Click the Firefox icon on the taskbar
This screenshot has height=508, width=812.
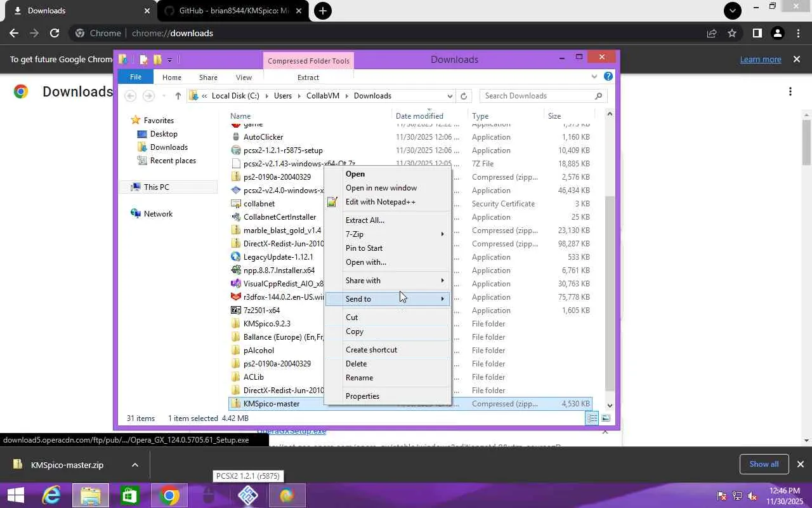tap(287, 496)
